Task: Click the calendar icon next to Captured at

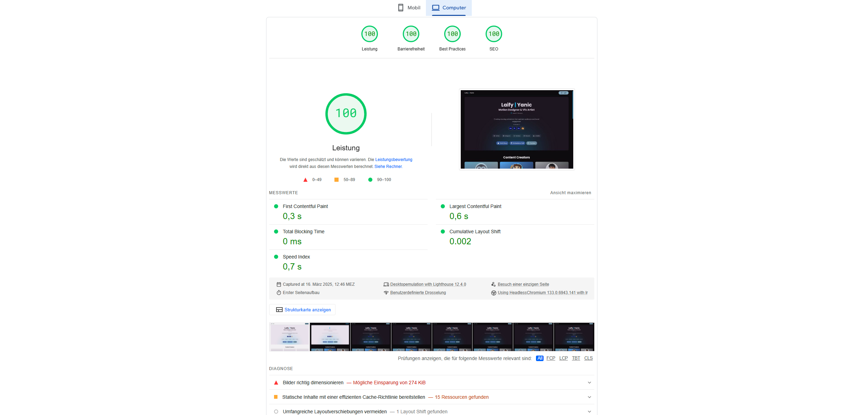Action: pyautogui.click(x=279, y=284)
